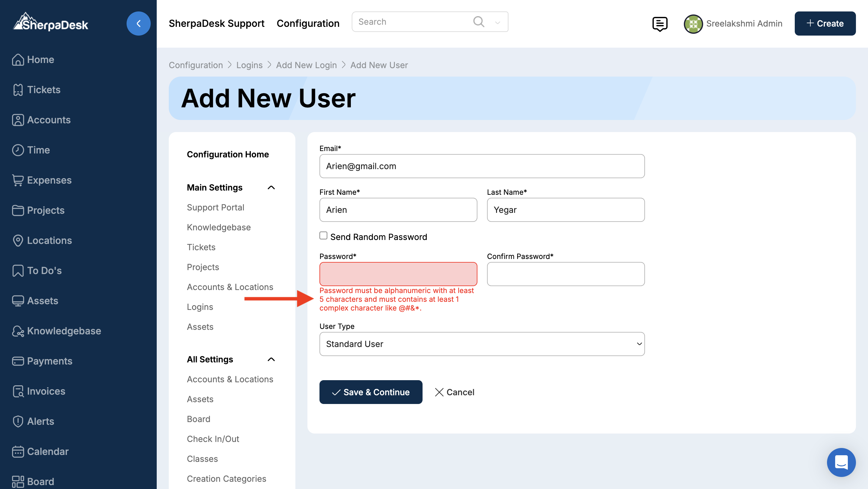Viewport: 868px width, 489px height.
Task: Enable the Send Random Password checkbox
Action: pos(323,235)
